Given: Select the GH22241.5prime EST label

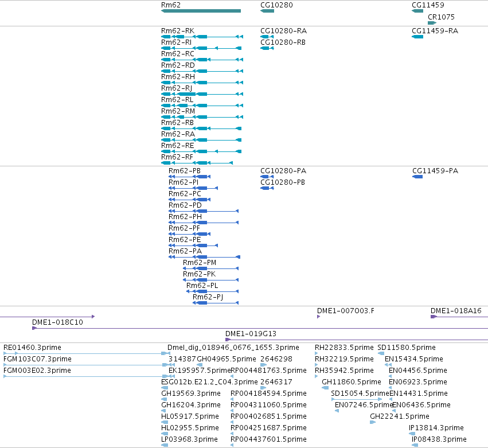Looking at the screenshot, I should (400, 416).
